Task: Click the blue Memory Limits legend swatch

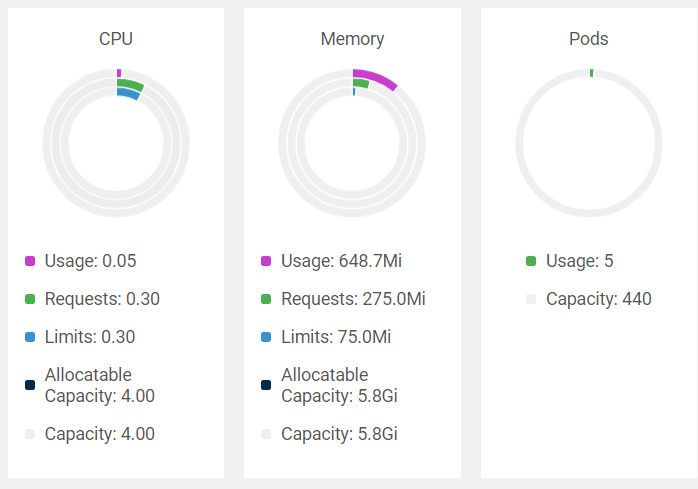Action: click(x=266, y=337)
